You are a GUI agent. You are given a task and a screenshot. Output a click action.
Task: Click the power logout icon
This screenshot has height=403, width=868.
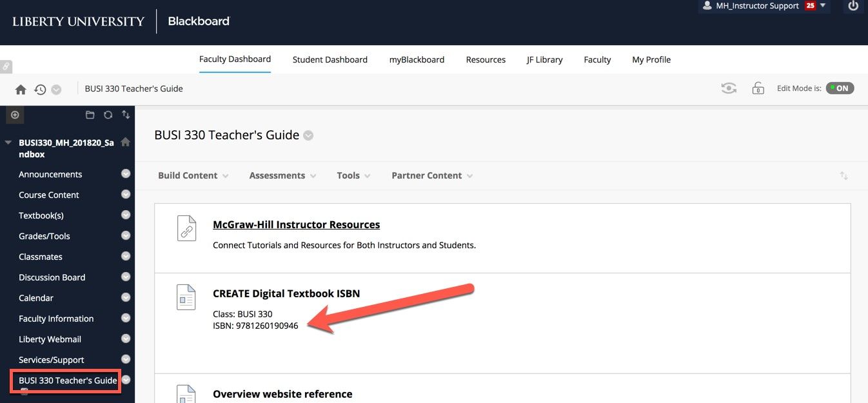853,6
